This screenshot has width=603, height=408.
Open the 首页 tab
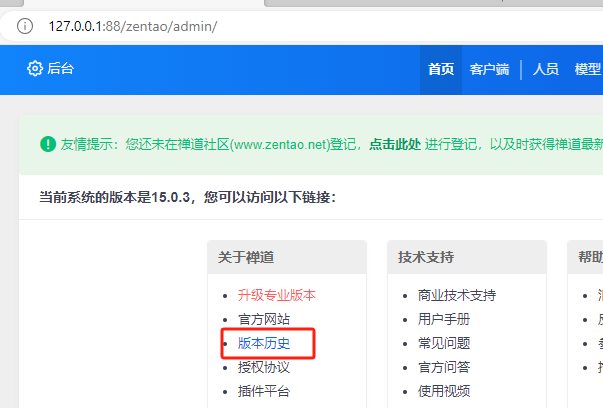(441, 70)
